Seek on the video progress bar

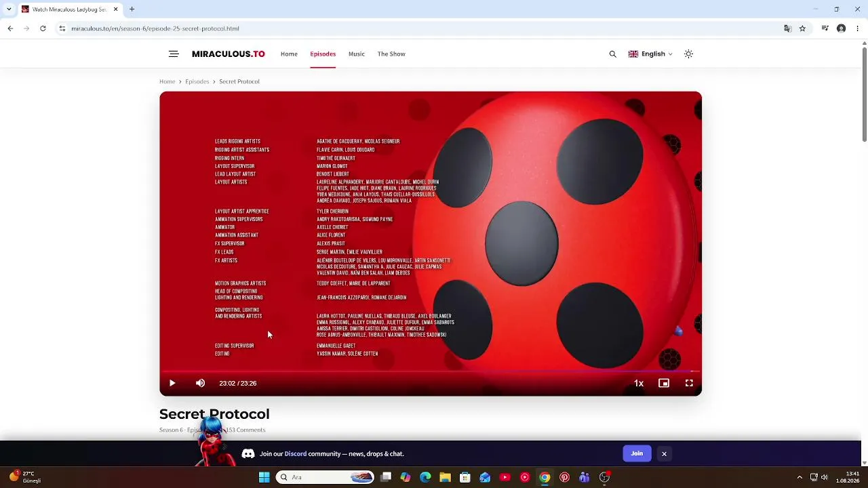click(431, 371)
